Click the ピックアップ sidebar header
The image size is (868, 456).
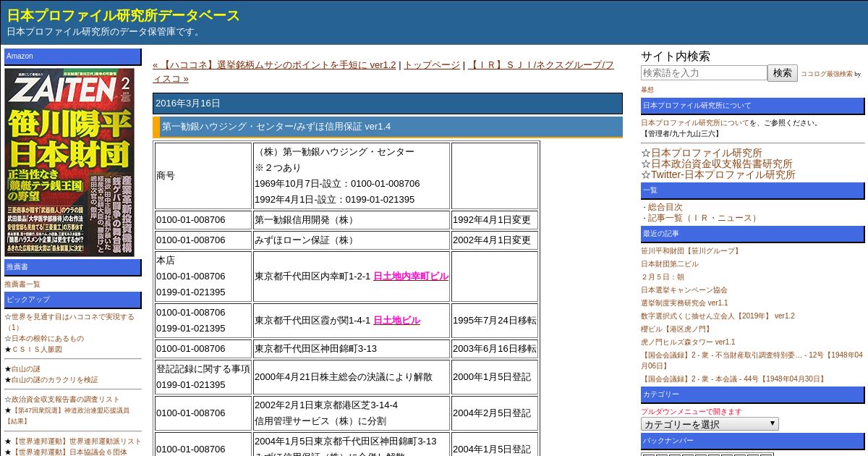tap(73, 300)
